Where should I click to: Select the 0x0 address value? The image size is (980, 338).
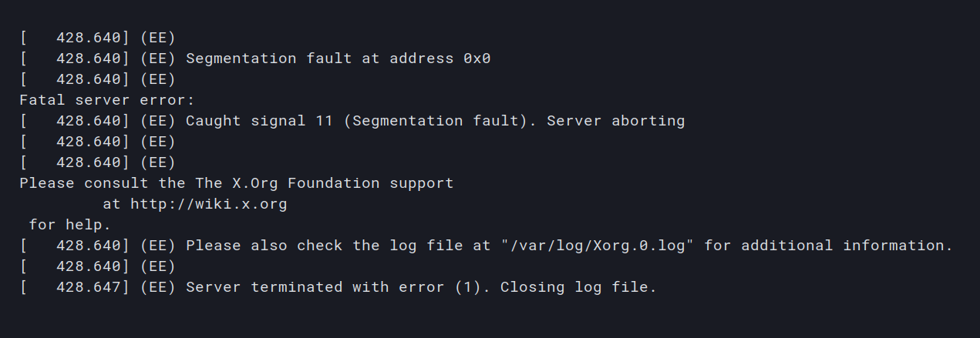click(x=477, y=59)
